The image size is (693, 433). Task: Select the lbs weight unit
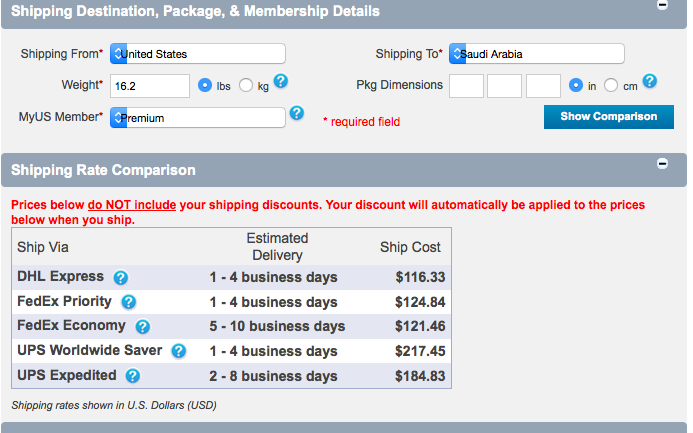coord(205,86)
